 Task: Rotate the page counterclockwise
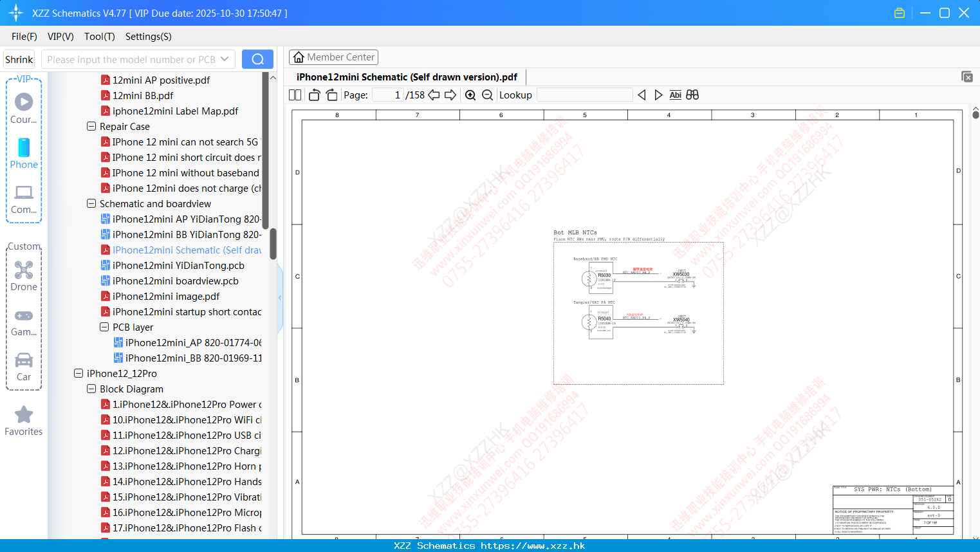[314, 95]
